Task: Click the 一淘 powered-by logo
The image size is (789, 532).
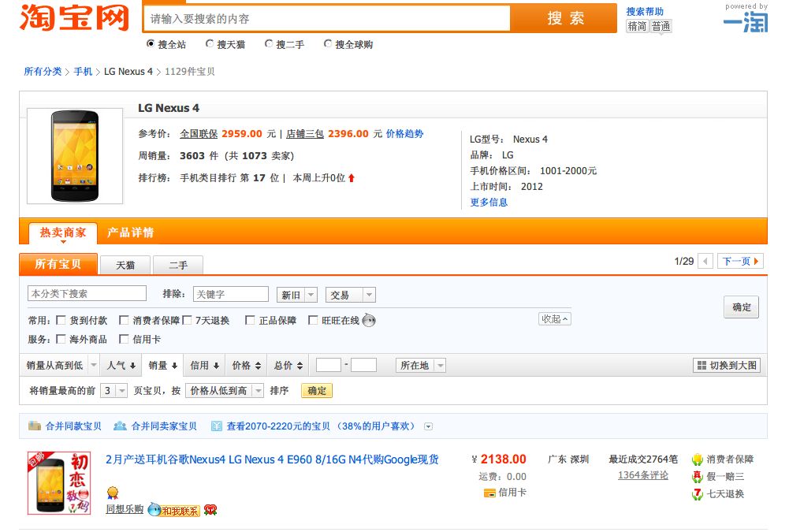Action: point(745,22)
